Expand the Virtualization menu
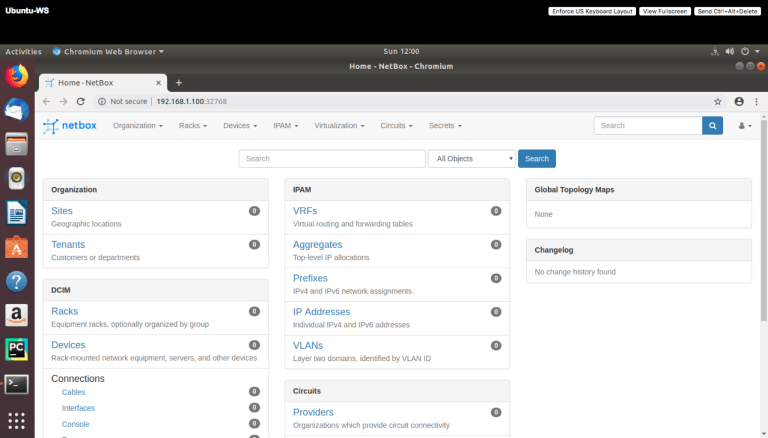The width and height of the screenshot is (768, 438). [x=339, y=125]
